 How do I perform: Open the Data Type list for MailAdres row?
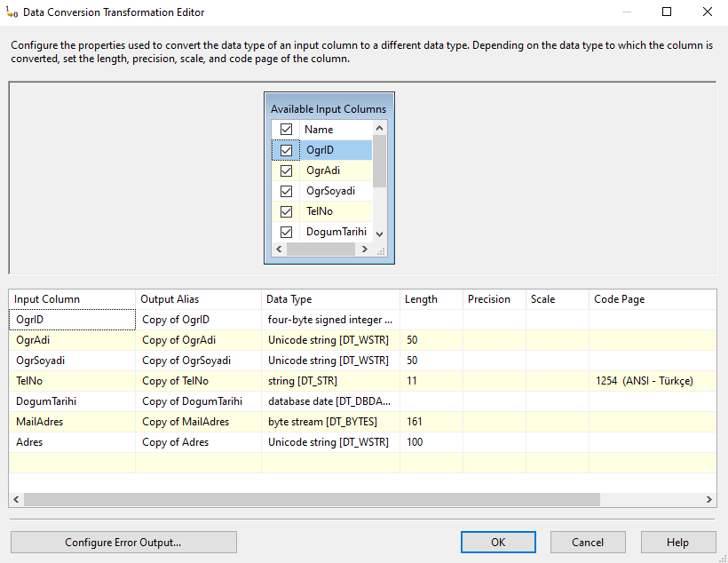pos(330,421)
